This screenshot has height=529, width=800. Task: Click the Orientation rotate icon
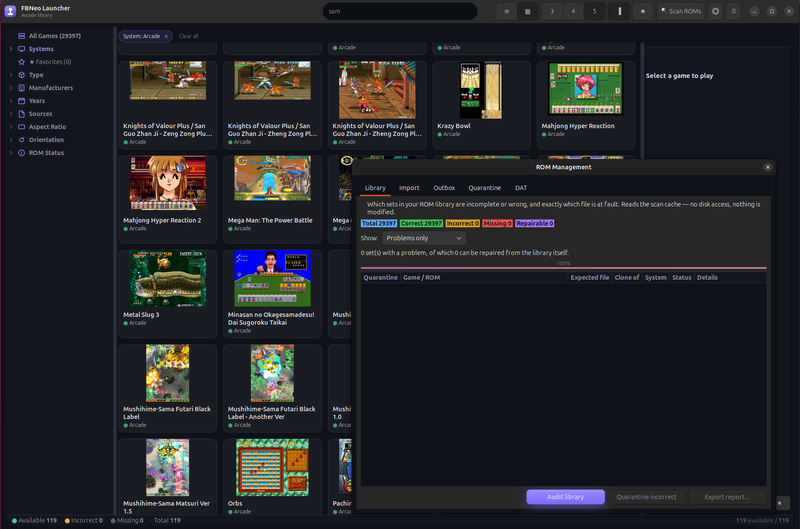[x=21, y=140]
